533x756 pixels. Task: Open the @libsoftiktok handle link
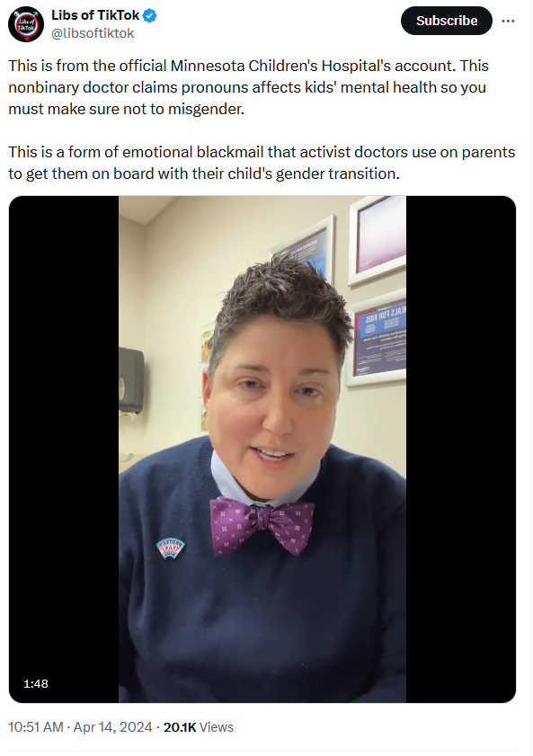tap(93, 33)
